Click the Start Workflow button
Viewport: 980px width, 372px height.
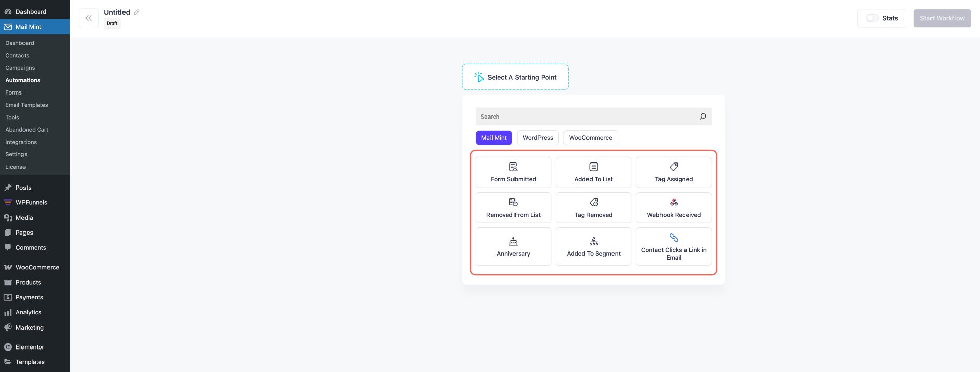point(942,18)
